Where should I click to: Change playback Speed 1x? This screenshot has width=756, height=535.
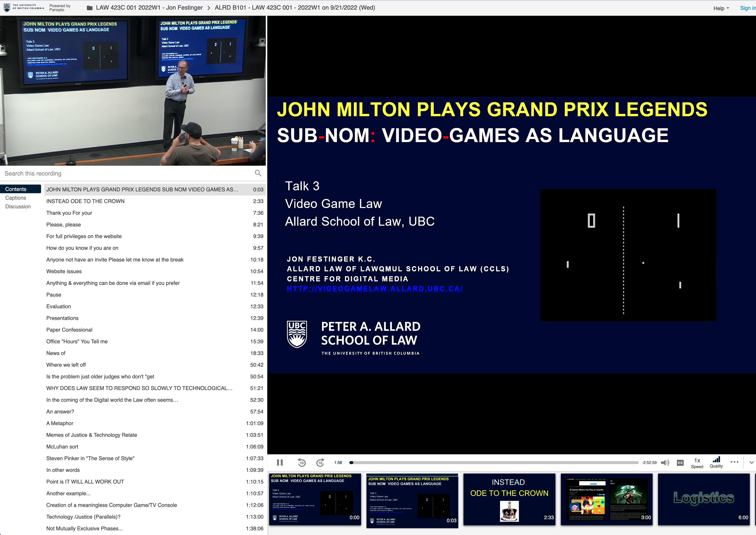[x=697, y=463]
